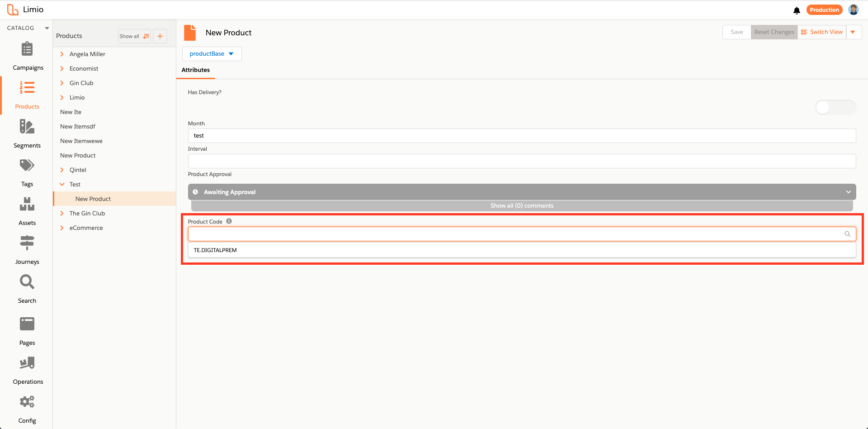The height and width of the screenshot is (429, 868).
Task: Switch to the Attributes tab
Action: (195, 70)
